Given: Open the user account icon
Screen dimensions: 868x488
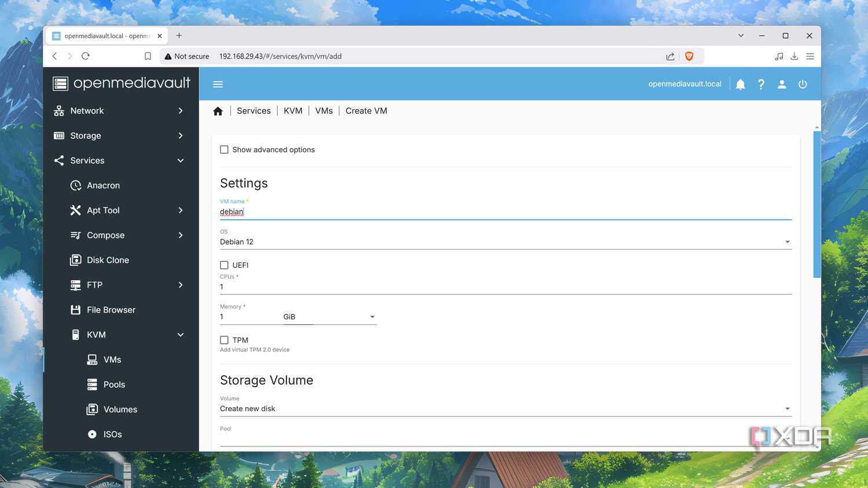Looking at the screenshot, I should (x=782, y=84).
